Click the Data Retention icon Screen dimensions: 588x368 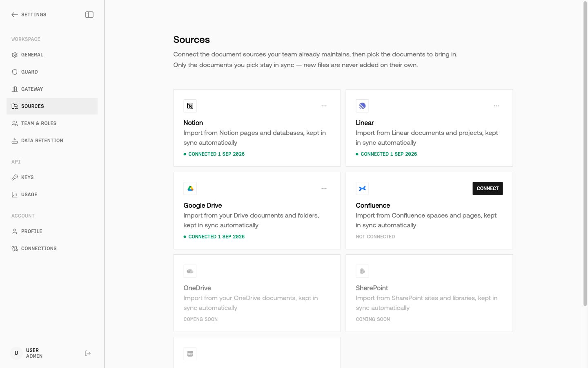(15, 141)
